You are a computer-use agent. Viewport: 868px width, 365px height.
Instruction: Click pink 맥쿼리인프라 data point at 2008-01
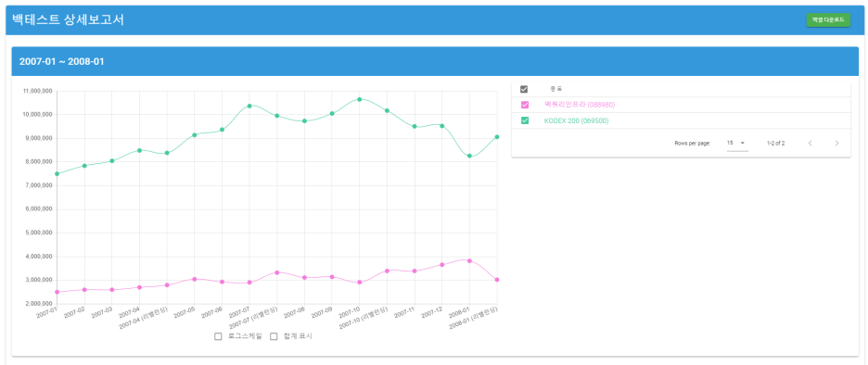point(469,260)
